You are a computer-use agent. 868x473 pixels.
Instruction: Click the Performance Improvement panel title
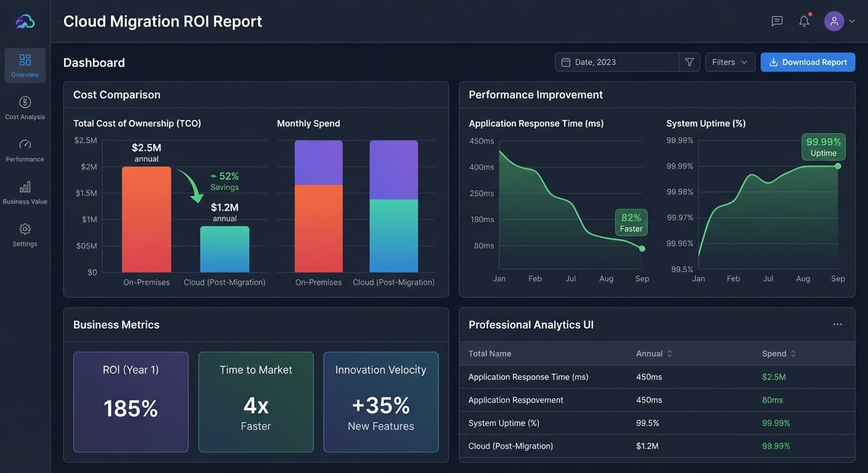click(536, 95)
